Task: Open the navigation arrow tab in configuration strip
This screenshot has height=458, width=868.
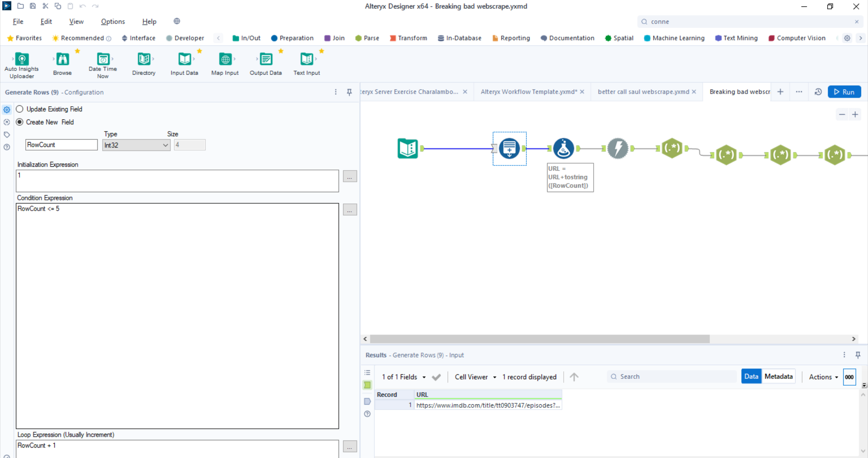Action: click(x=7, y=122)
